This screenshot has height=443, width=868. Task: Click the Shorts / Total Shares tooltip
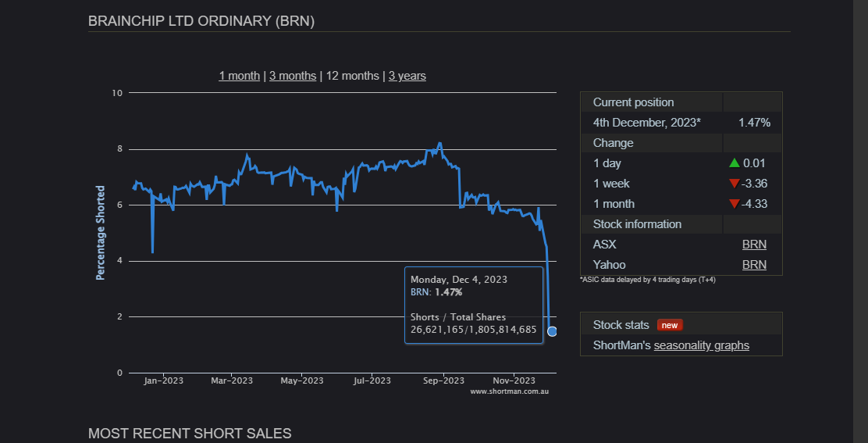[473, 323]
